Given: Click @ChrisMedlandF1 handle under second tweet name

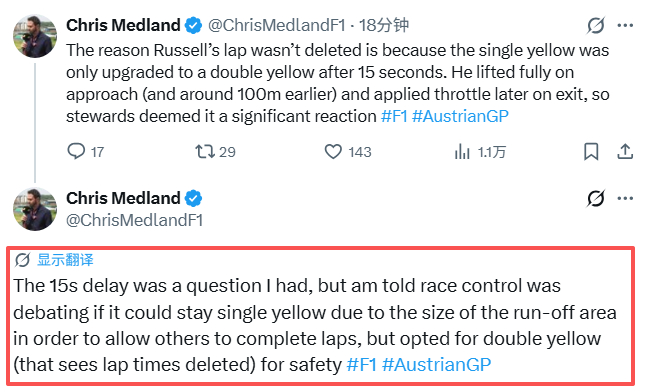Looking at the screenshot, I should (x=135, y=220).
